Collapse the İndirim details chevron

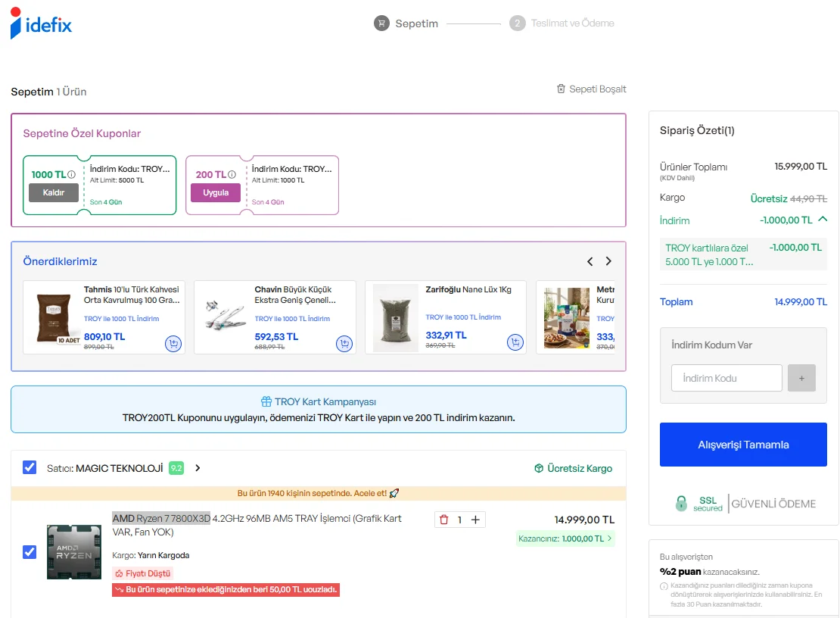coord(823,219)
